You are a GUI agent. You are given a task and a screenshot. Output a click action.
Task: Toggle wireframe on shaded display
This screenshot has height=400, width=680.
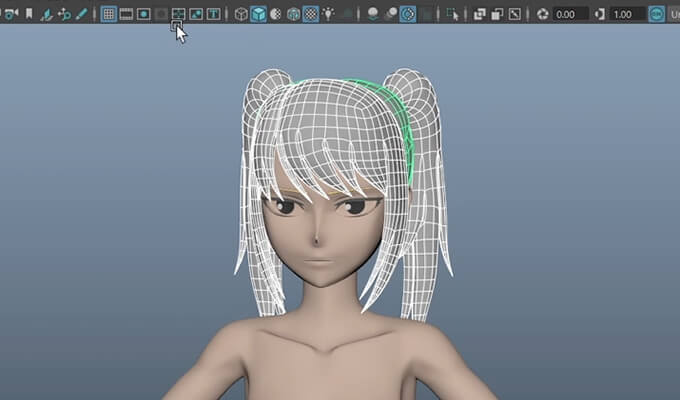coord(293,14)
